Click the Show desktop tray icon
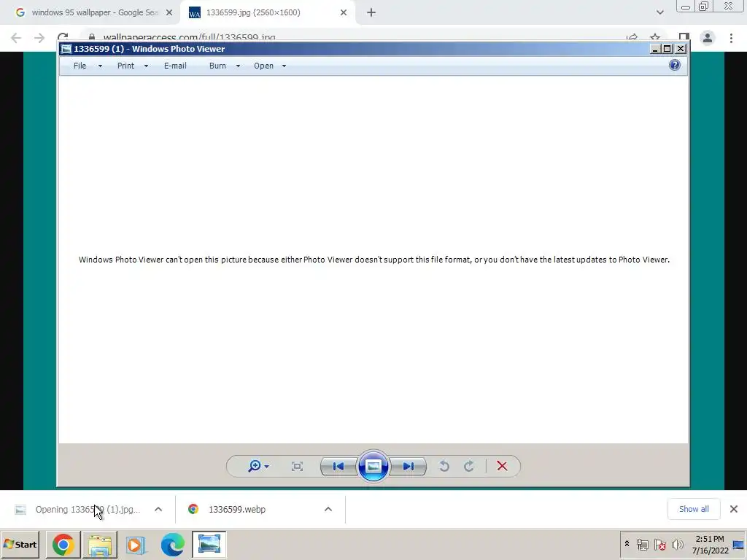Screen dimensions: 747x560 (738, 544)
